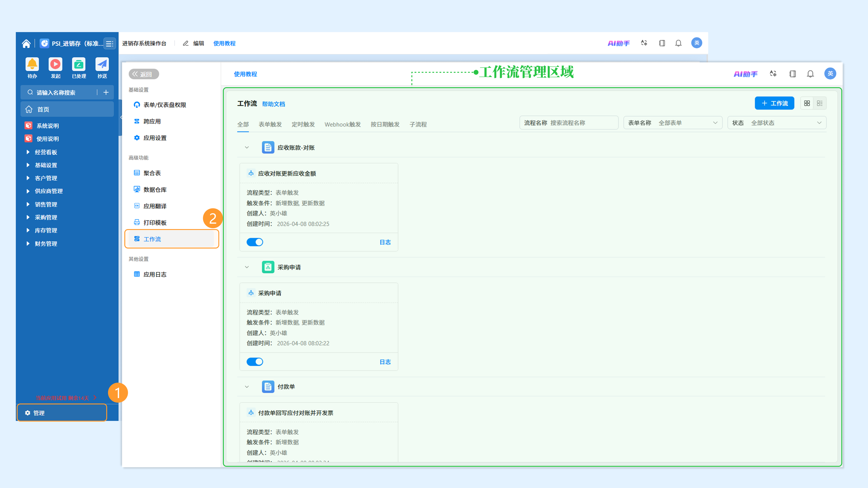Click the plus icon beside sidebar search
This screenshot has width=868, height=488.
pos(106,92)
